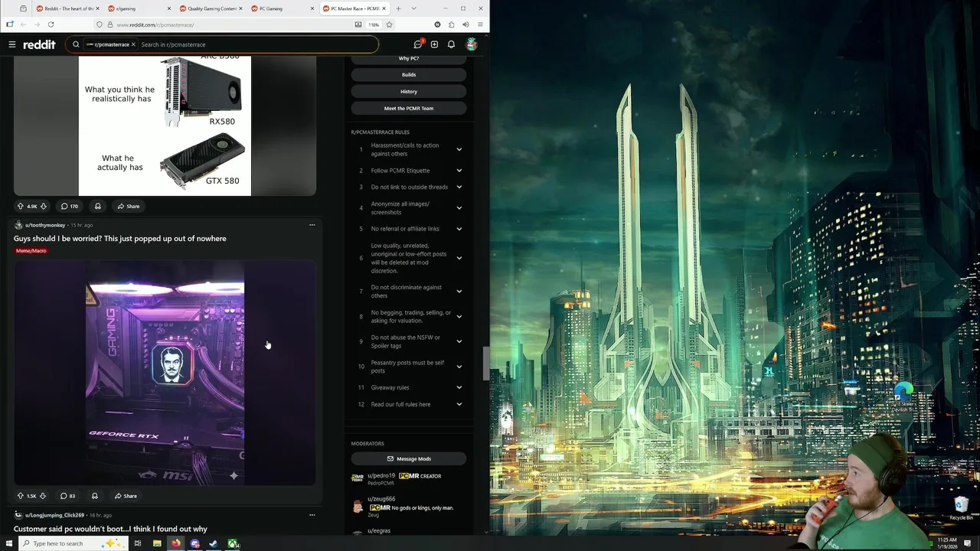980x551 pixels.
Task: Expand rule 5 No referral or affiliate links
Action: 459,229
